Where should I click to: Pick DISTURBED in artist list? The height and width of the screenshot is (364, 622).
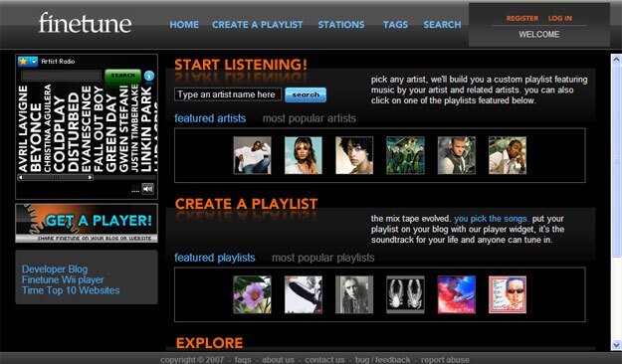[74, 131]
